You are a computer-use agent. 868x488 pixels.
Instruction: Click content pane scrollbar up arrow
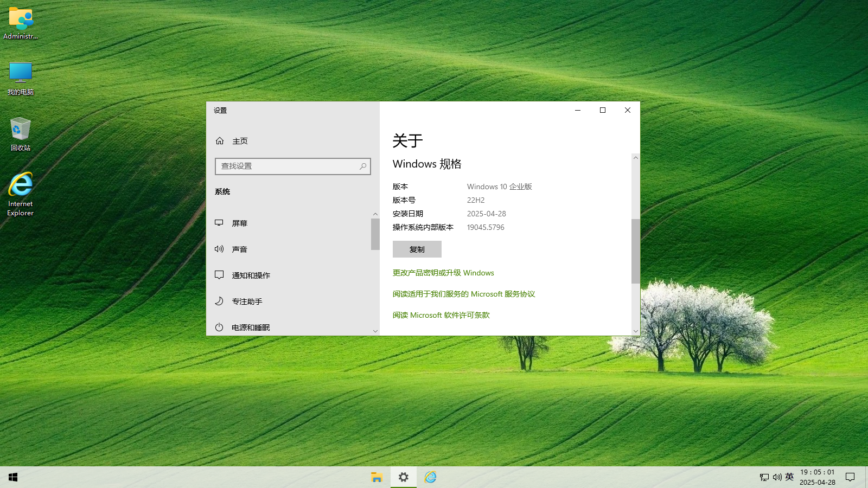(636, 158)
